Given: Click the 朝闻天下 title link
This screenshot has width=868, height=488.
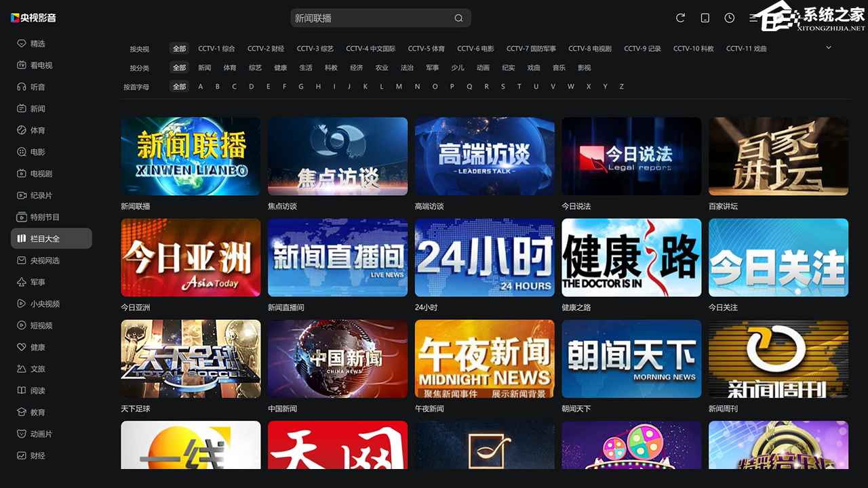Looking at the screenshot, I should point(576,409).
